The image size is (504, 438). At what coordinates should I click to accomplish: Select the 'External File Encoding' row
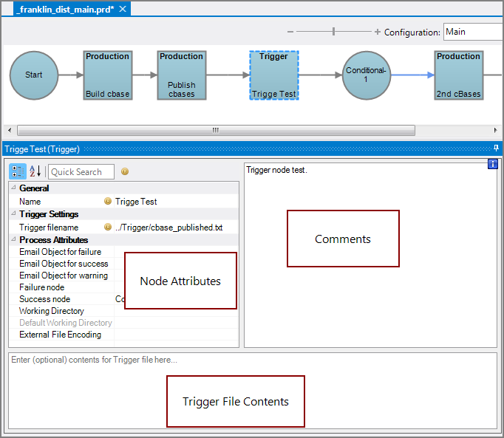123,335
